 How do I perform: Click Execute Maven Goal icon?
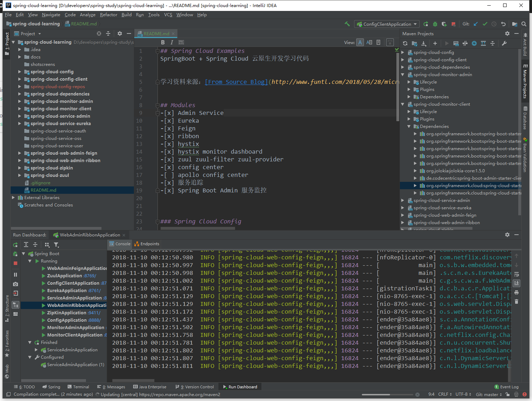point(456,43)
